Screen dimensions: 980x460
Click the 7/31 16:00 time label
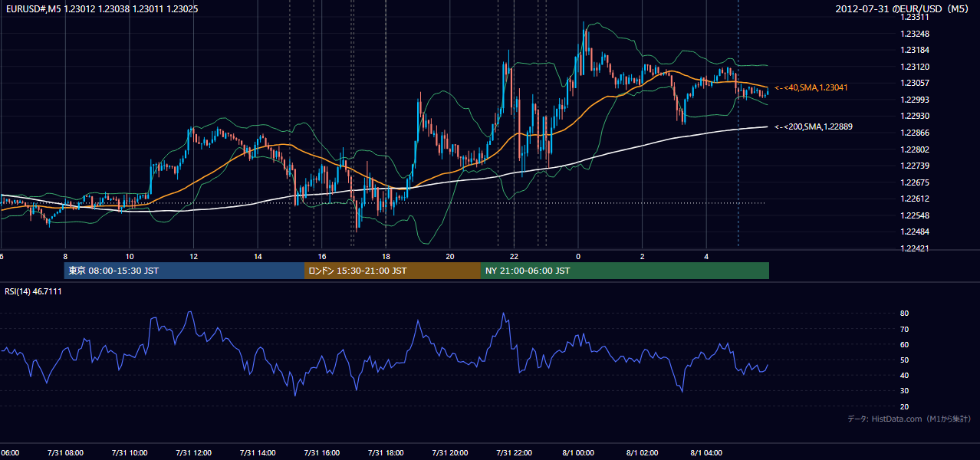point(321,452)
